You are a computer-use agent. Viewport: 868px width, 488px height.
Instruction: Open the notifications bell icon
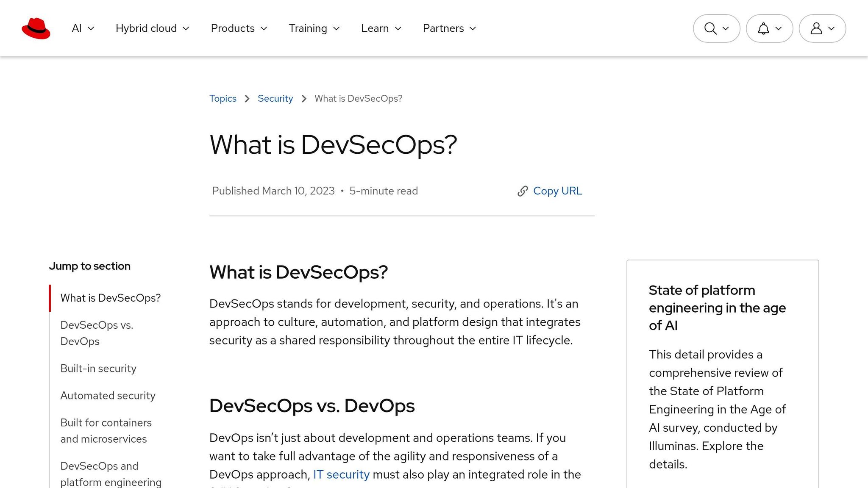(763, 28)
